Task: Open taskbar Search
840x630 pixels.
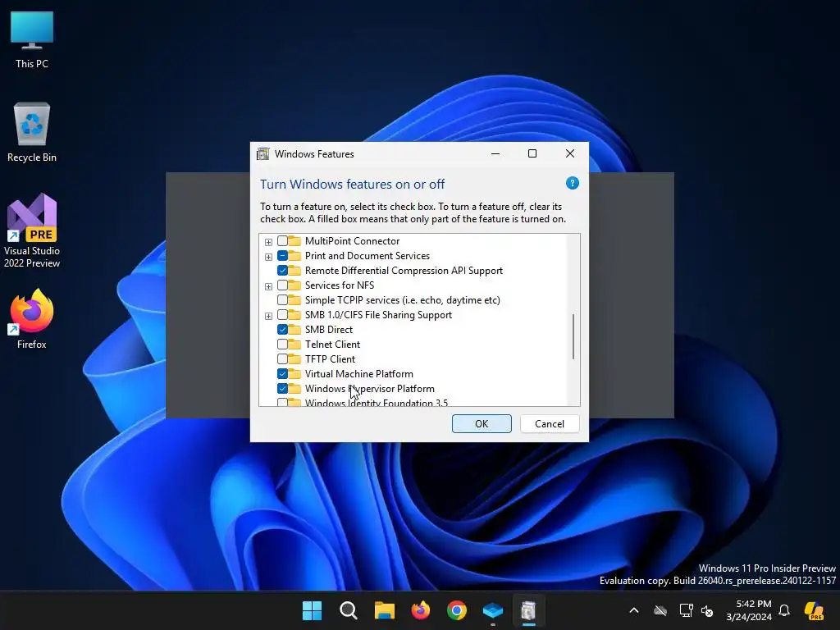Action: click(348, 610)
